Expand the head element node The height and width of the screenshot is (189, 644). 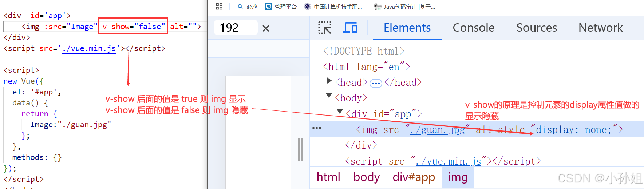coord(329,81)
